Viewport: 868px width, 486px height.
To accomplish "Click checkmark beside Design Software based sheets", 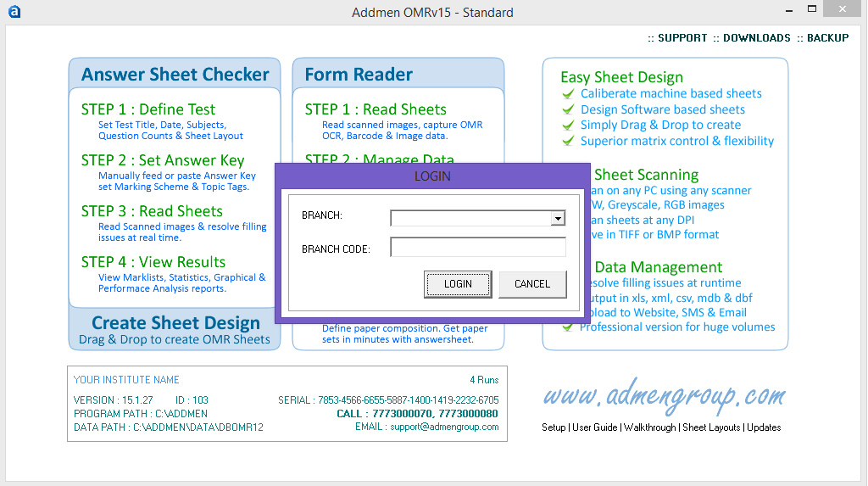I will point(568,109).
